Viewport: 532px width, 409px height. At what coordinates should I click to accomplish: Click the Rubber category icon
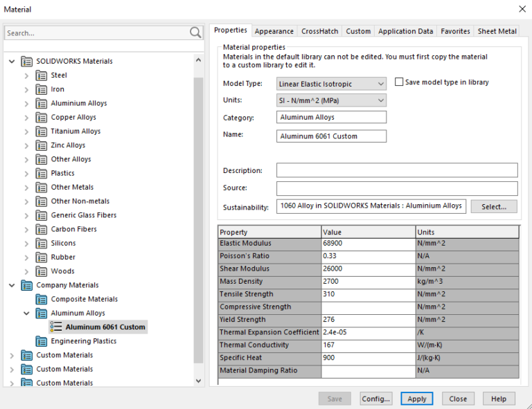click(42, 257)
